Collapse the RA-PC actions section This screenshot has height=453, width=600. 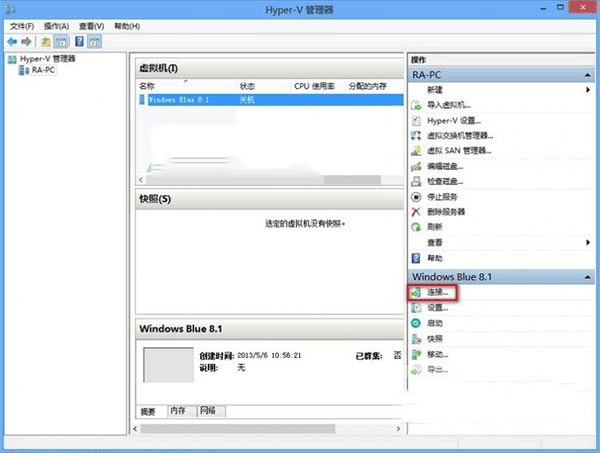587,75
